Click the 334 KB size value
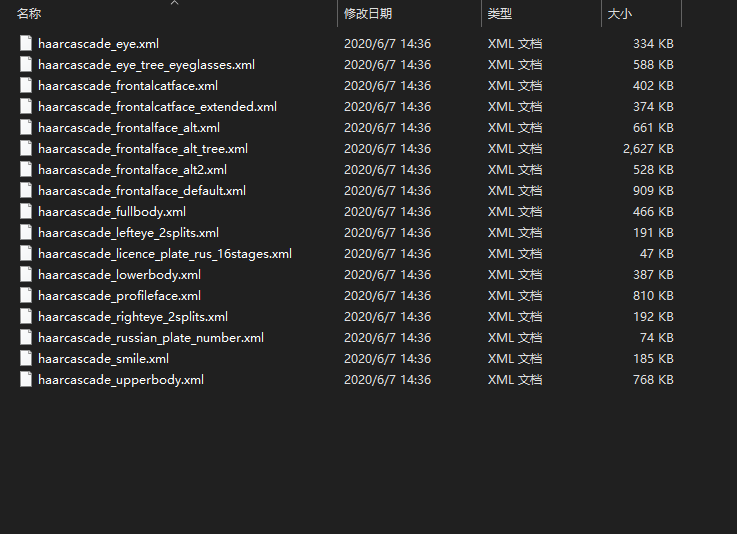 pos(653,44)
